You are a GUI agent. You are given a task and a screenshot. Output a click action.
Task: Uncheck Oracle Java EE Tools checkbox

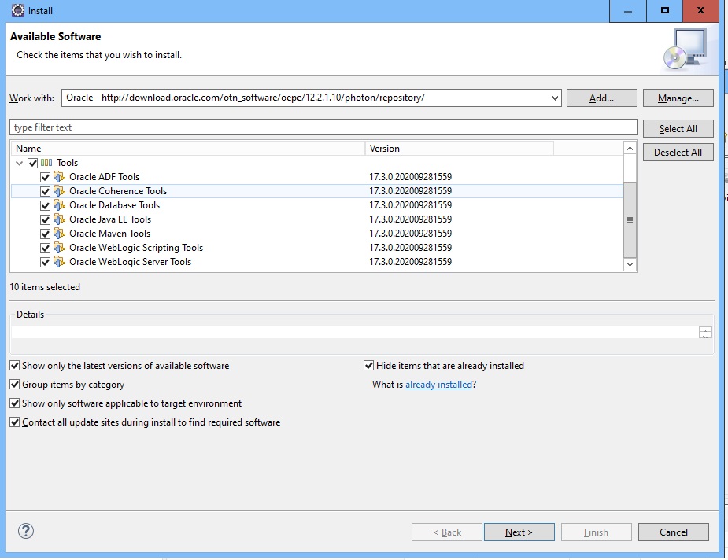[x=45, y=219]
